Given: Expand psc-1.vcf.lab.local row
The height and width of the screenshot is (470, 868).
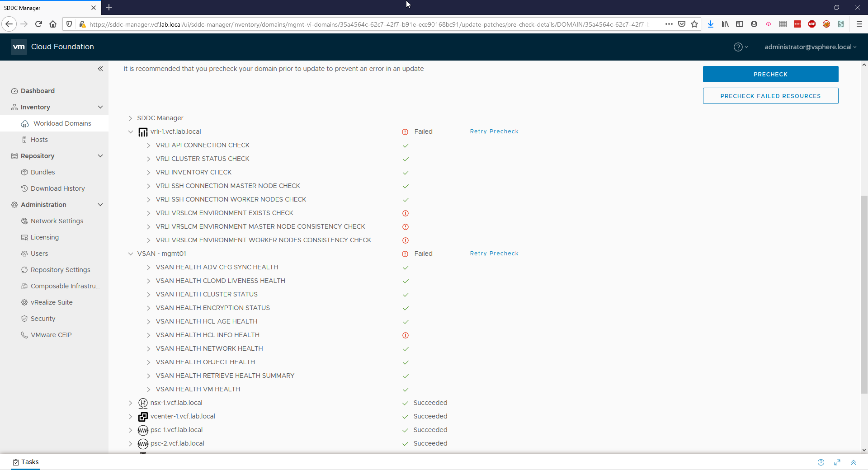Looking at the screenshot, I should pos(130,430).
